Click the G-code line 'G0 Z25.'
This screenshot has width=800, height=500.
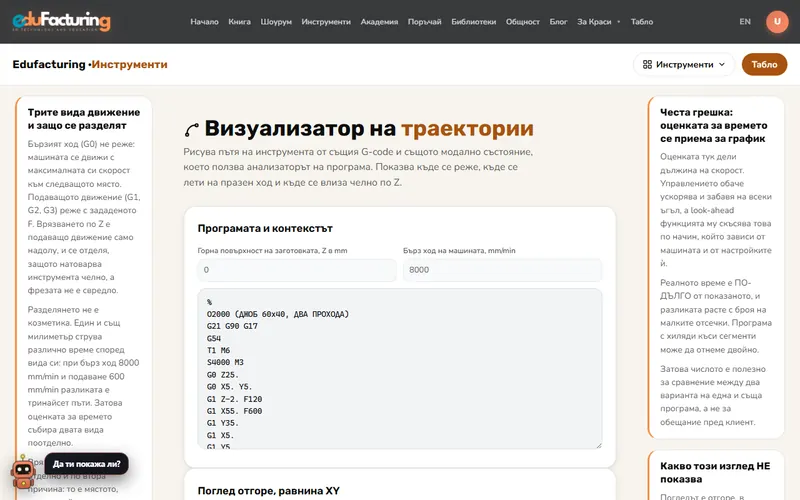pyautogui.click(x=222, y=374)
